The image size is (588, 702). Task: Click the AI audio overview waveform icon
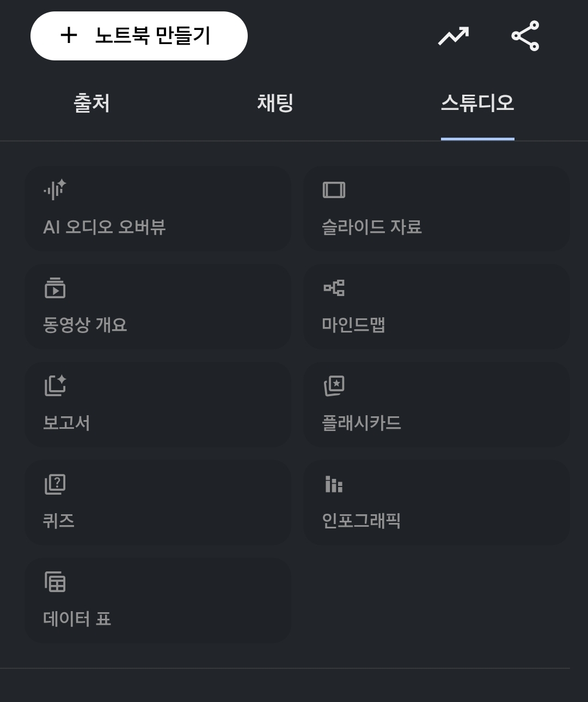click(55, 189)
